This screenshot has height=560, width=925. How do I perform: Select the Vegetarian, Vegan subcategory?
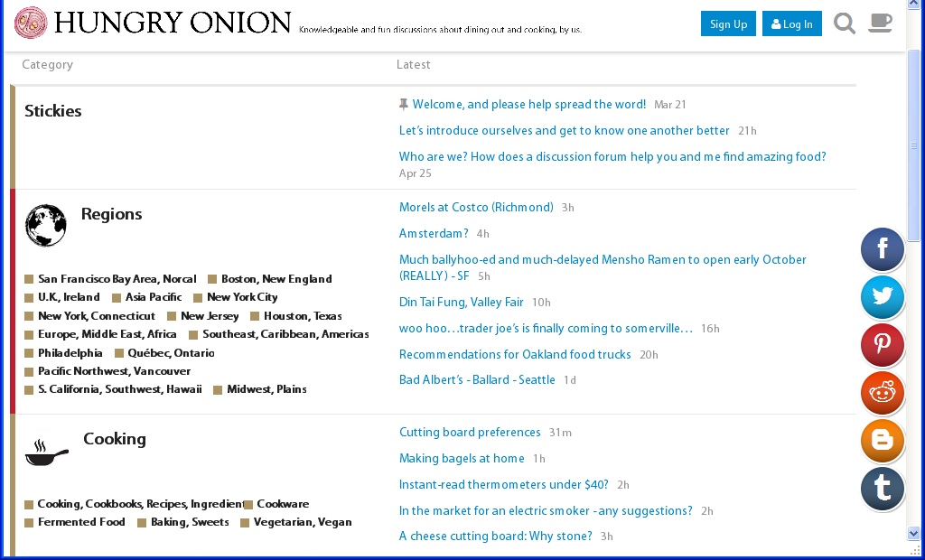(302, 522)
